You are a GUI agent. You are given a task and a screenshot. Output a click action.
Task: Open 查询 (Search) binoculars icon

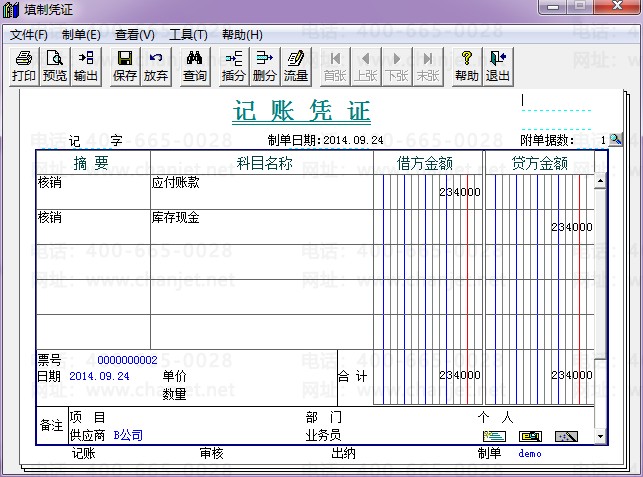click(195, 66)
